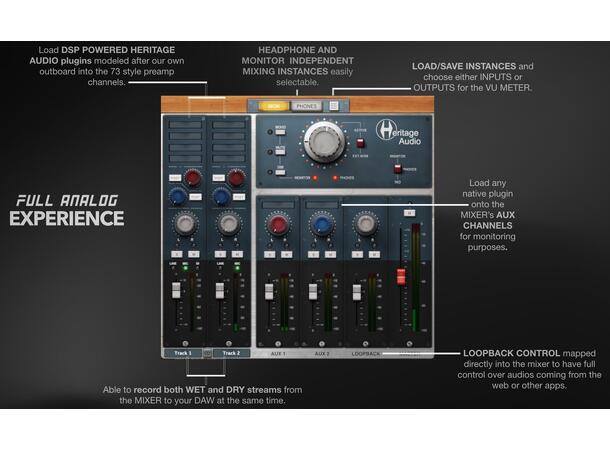Screen dimensions: 610x450
Task: Open the first plugin slot on Track 1
Action: [185, 124]
